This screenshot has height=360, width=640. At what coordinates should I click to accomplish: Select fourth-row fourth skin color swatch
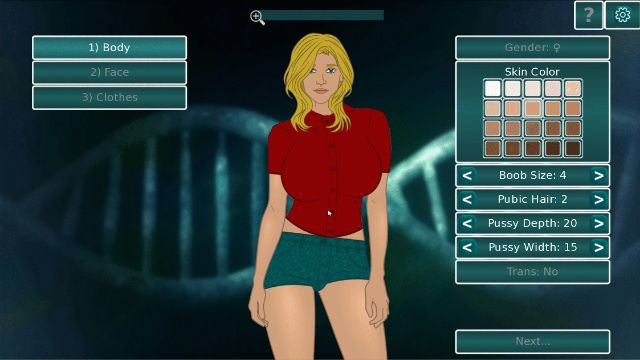click(x=553, y=149)
